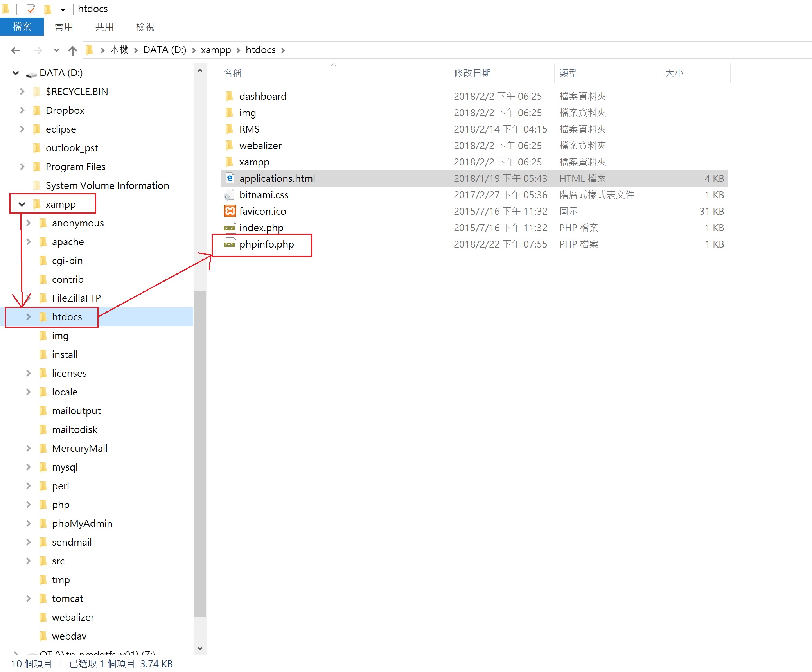Select the webalizer folder icon in file list

(x=230, y=146)
